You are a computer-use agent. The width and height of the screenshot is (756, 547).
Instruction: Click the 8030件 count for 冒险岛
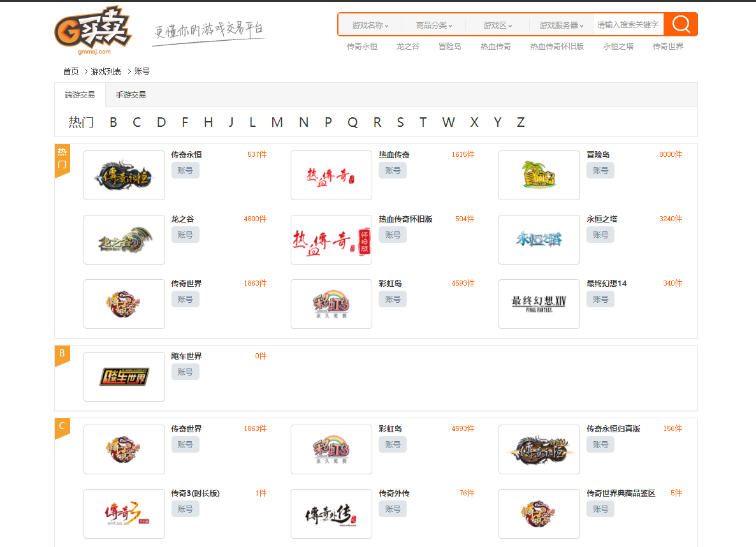click(671, 154)
